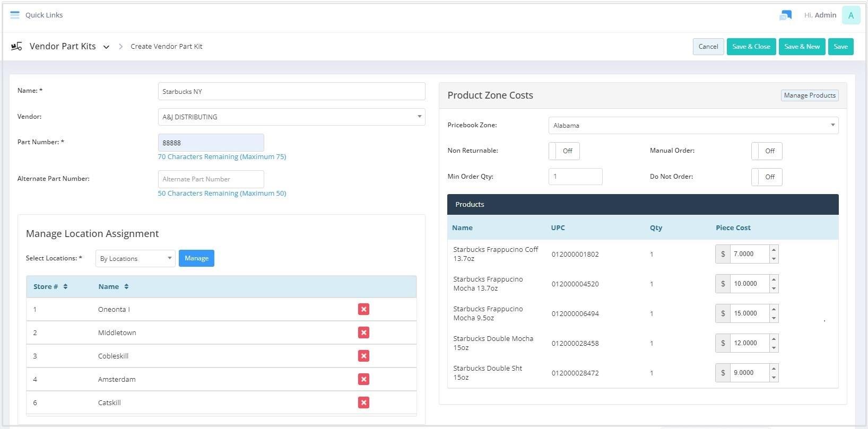Expand the Pricebook Zone Alabama dropdown
The width and height of the screenshot is (868, 429).
(x=693, y=126)
